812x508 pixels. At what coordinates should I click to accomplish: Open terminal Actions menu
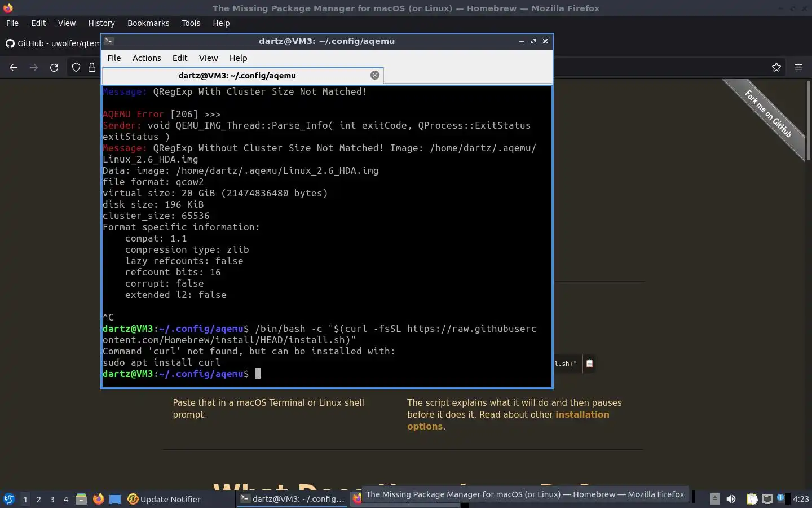tap(147, 58)
